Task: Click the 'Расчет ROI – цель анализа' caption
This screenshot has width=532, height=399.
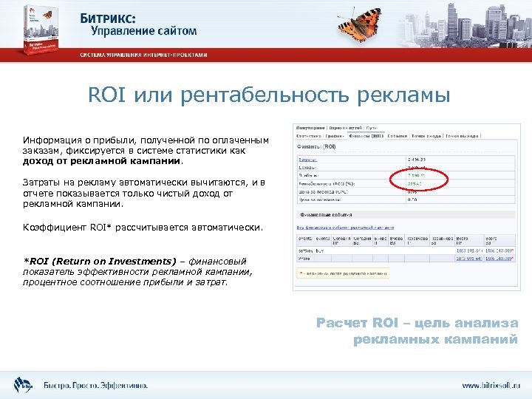Action: (x=417, y=323)
